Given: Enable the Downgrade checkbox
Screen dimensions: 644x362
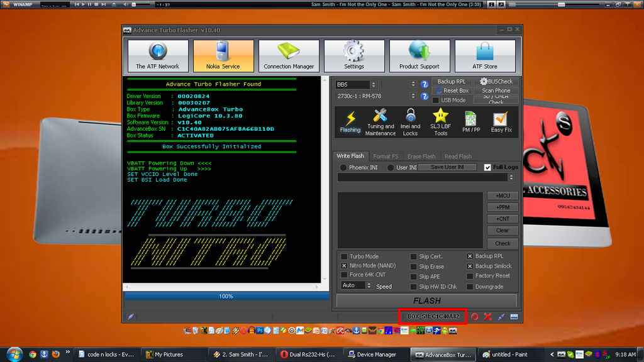Looking at the screenshot, I should click(470, 287).
